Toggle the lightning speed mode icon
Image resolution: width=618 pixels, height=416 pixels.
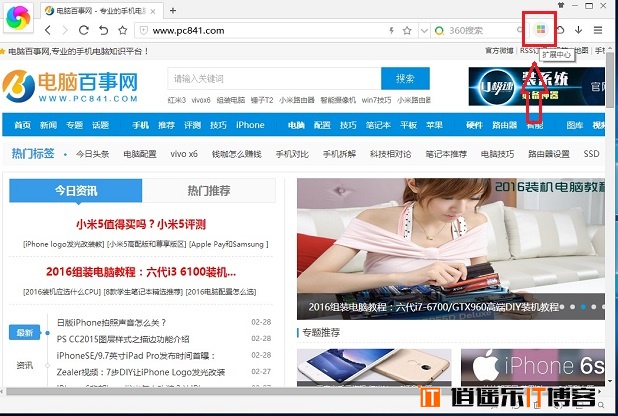[391, 30]
